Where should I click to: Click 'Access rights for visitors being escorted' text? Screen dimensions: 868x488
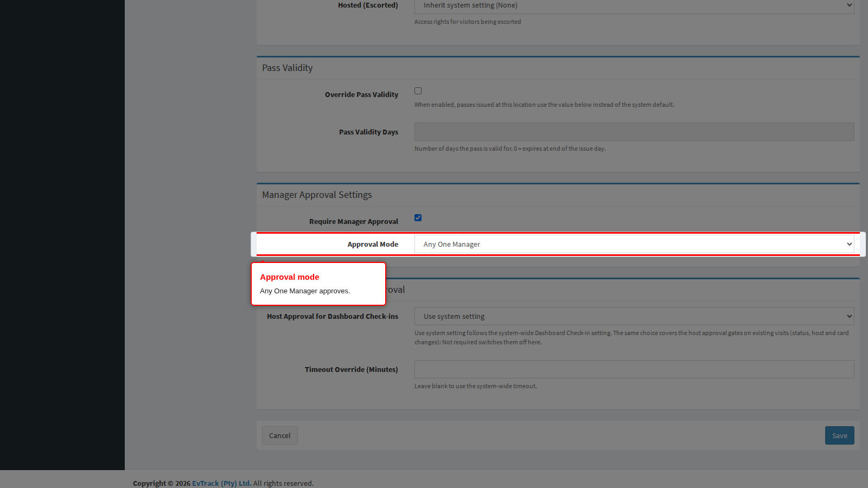tap(468, 22)
